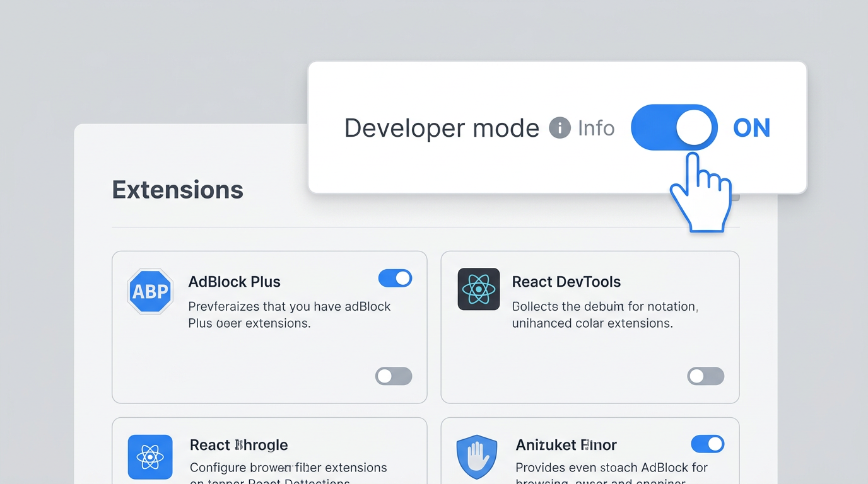Click the React DevTools atom icon
This screenshot has width=868, height=484.
(479, 289)
